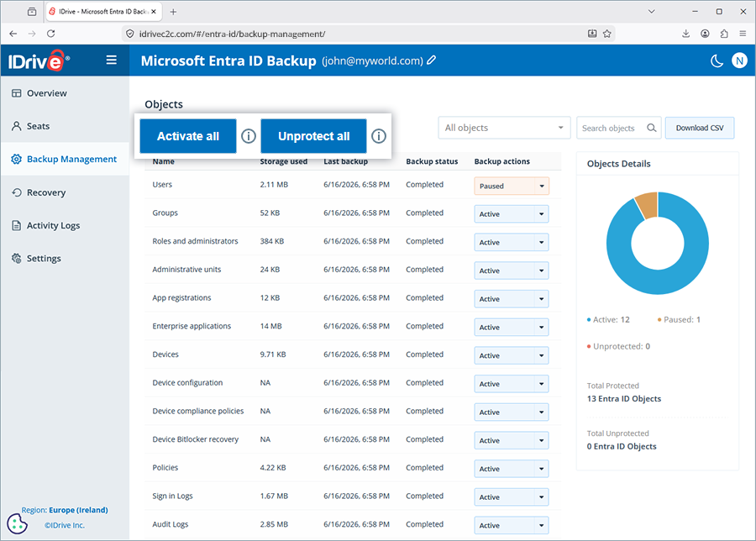Screen dimensions: 756x541
Task: Open browser extensions icon
Action: tap(724, 34)
